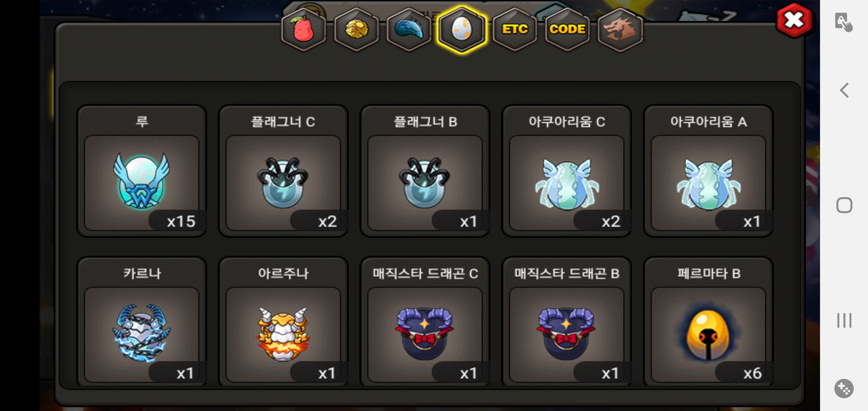Tap the 카르나 chained egg
This screenshot has width=868, height=411.
142,322
